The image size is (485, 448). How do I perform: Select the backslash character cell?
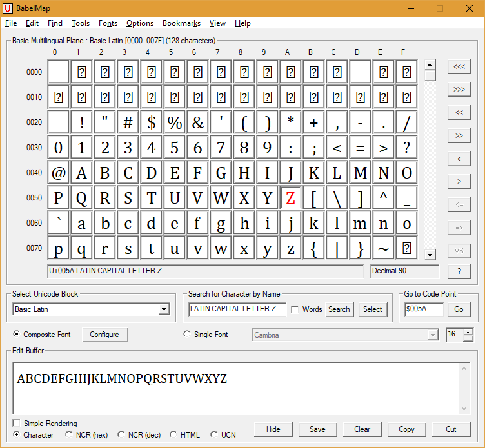[x=337, y=197]
